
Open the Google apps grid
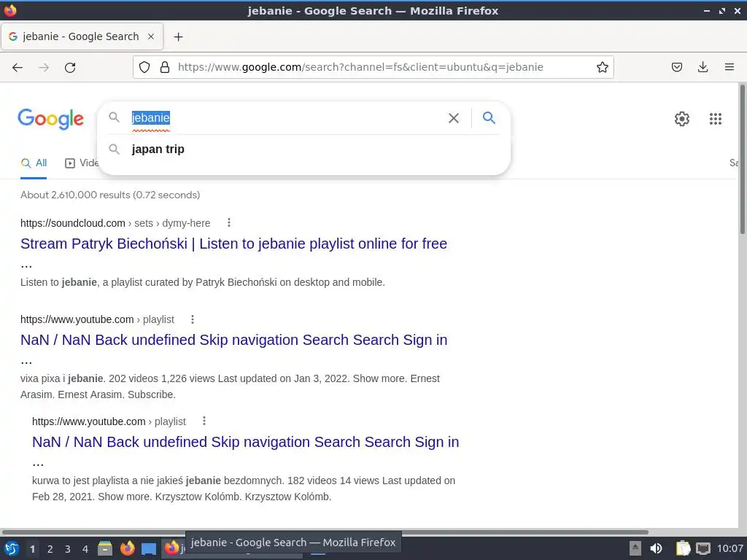tap(715, 119)
